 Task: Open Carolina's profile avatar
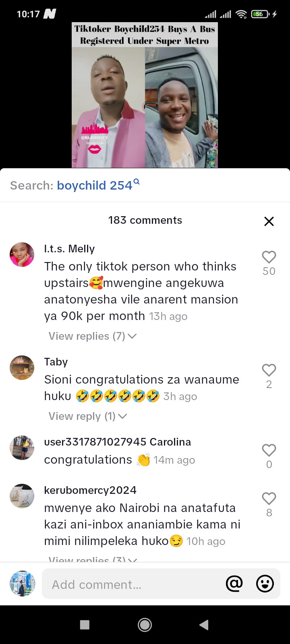pyautogui.click(x=22, y=448)
